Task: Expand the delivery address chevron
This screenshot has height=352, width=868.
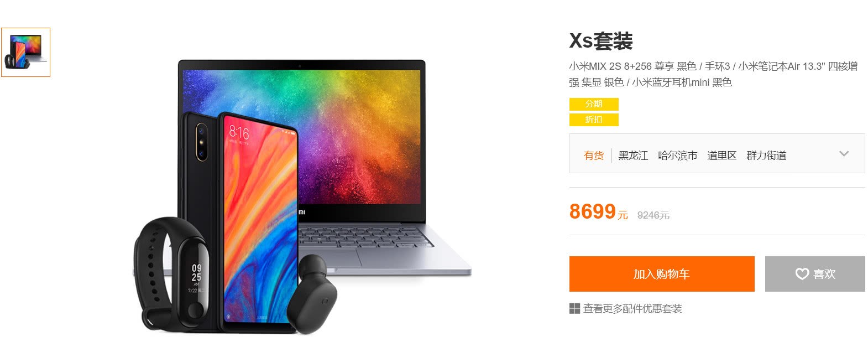Action: (x=844, y=154)
